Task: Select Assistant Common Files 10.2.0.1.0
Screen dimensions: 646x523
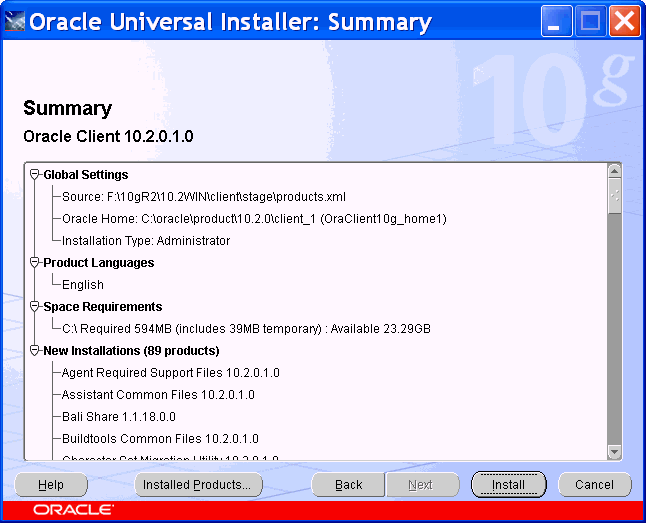Action: click(158, 395)
